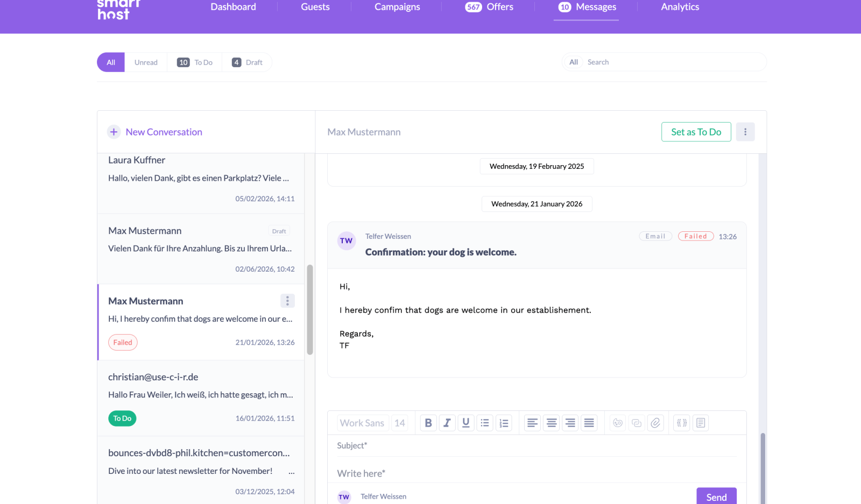861x504 pixels.
Task: Open the Campaigns section
Action: click(x=397, y=7)
